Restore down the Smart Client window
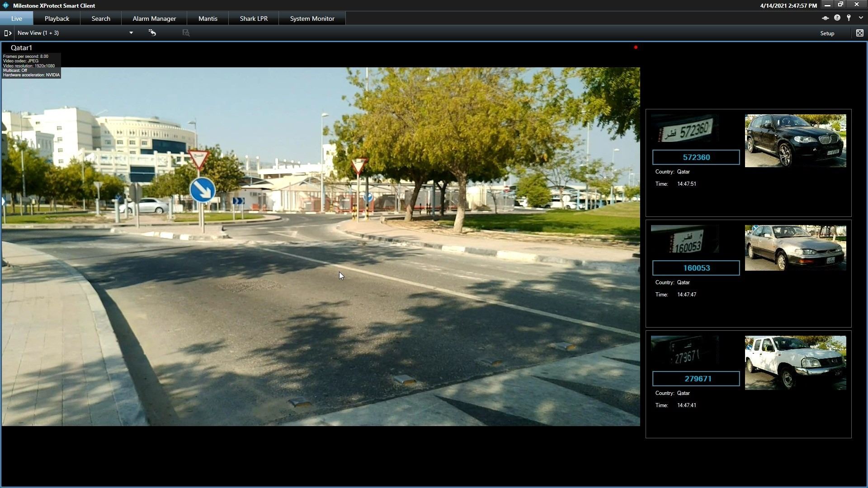Image resolution: width=868 pixels, height=488 pixels. 841,5
